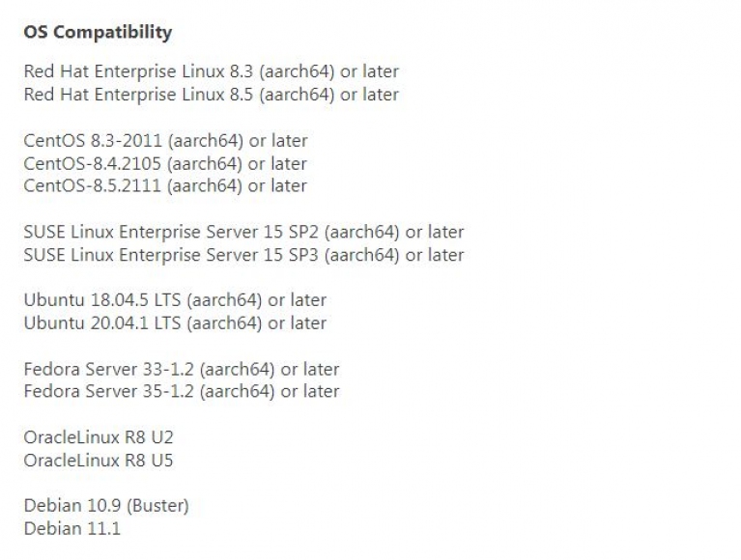Click the CentOS-8.4.2105 entry
Image resolution: width=741 pixels, height=560 pixels.
[165, 163]
